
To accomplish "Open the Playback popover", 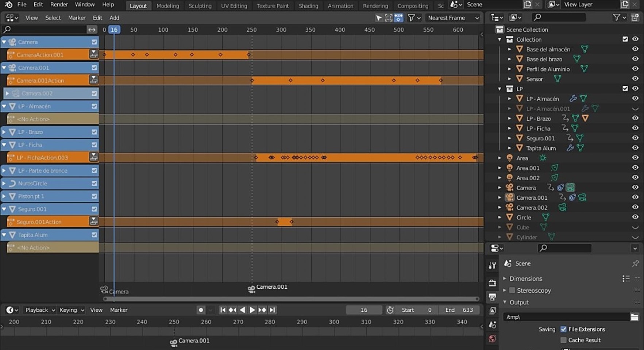I will (x=40, y=310).
